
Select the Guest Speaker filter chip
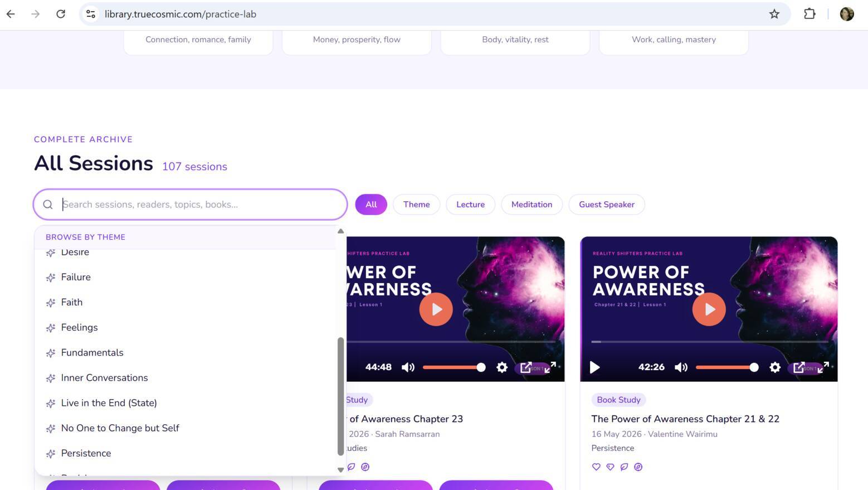(x=607, y=205)
